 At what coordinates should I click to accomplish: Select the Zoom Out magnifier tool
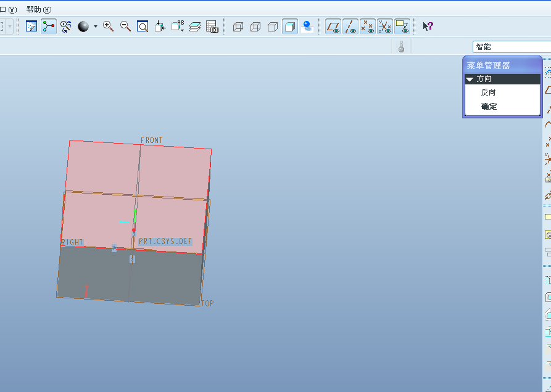(x=125, y=27)
